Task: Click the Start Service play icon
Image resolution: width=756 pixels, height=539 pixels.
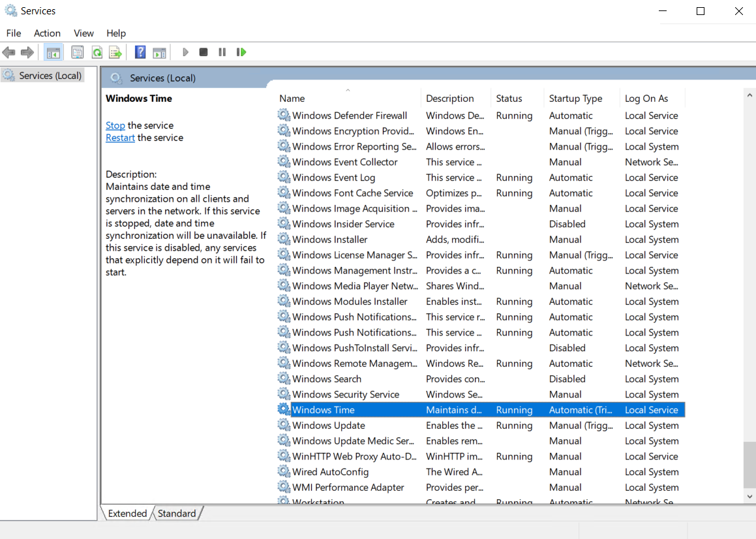Action: [x=185, y=52]
